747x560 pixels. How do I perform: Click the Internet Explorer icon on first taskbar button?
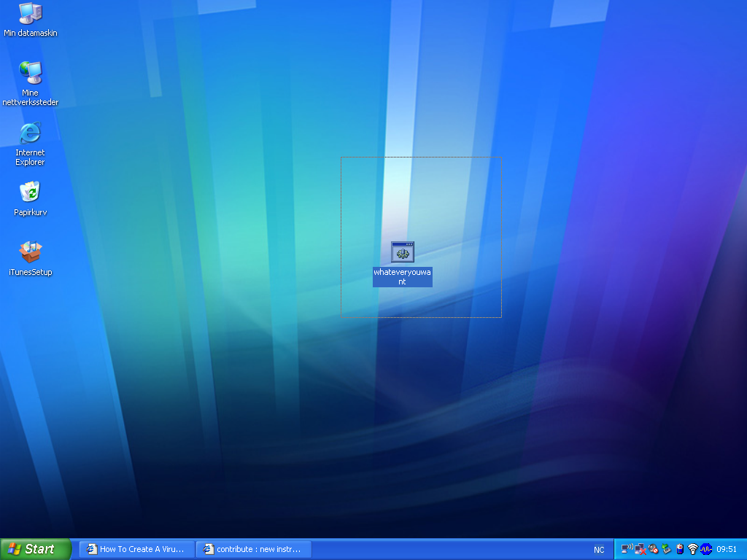coord(91,549)
